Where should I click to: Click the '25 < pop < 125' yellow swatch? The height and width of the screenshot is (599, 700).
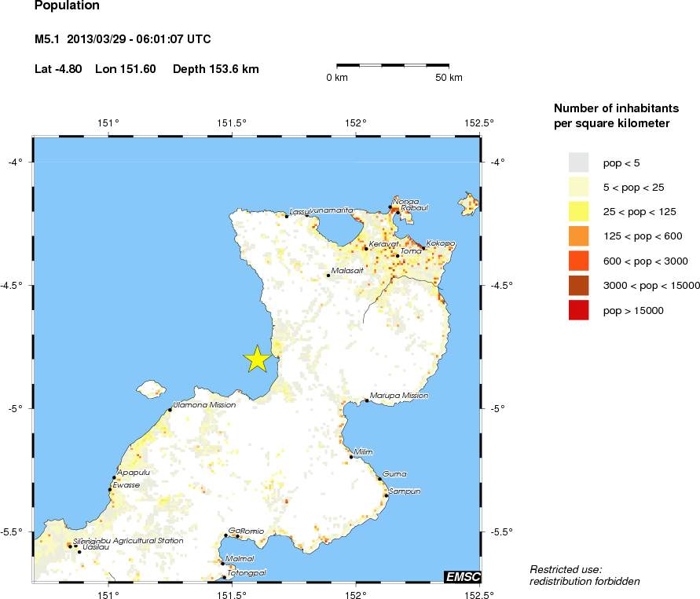click(578, 211)
